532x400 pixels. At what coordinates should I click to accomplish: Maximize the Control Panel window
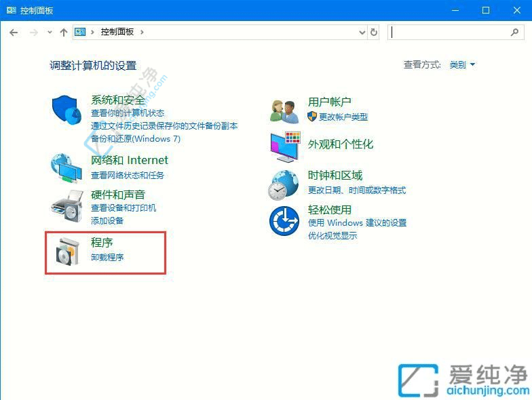(486, 10)
